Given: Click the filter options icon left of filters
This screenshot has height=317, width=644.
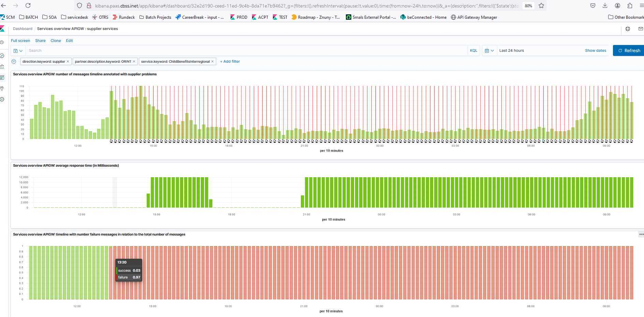Looking at the screenshot, I should click(14, 62).
